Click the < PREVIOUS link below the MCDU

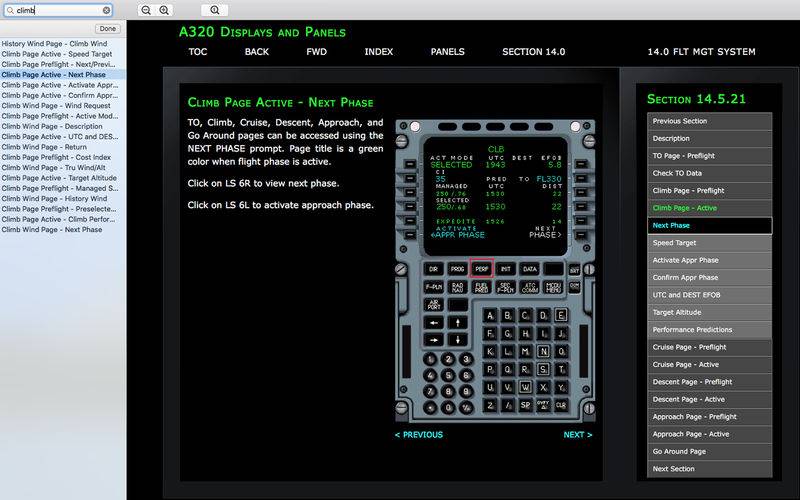coord(419,435)
